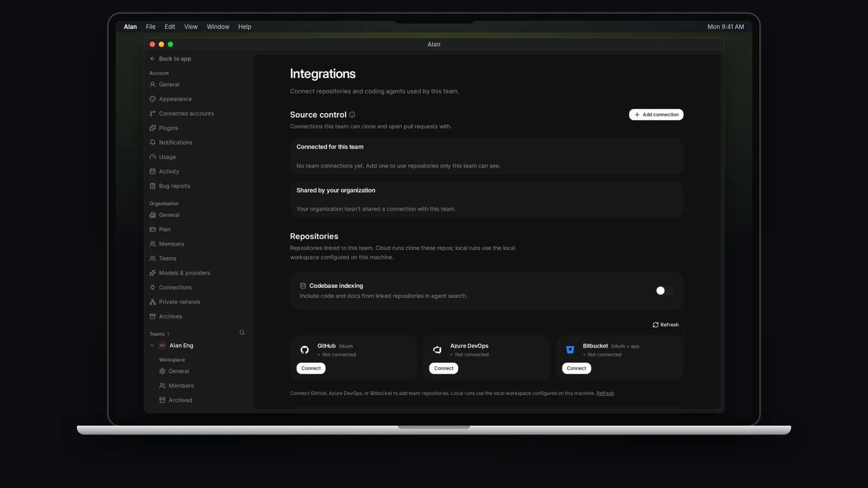Collapse the Alan Eng team chevron
The width and height of the screenshot is (868, 488).
(152, 345)
